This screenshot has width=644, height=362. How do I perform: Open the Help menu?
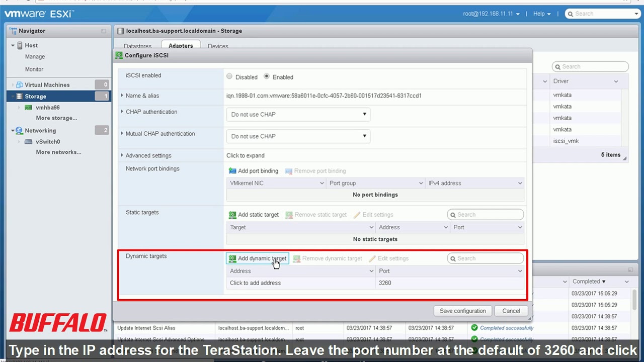[541, 14]
